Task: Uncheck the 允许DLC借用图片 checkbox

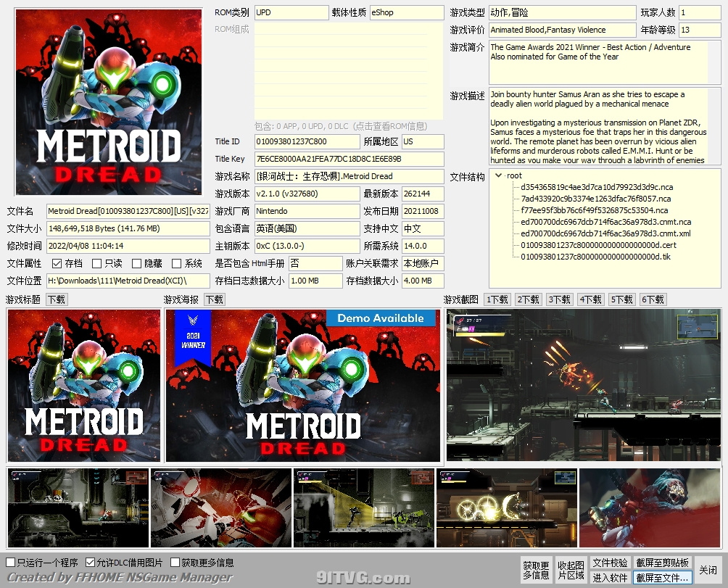Action: (x=91, y=563)
